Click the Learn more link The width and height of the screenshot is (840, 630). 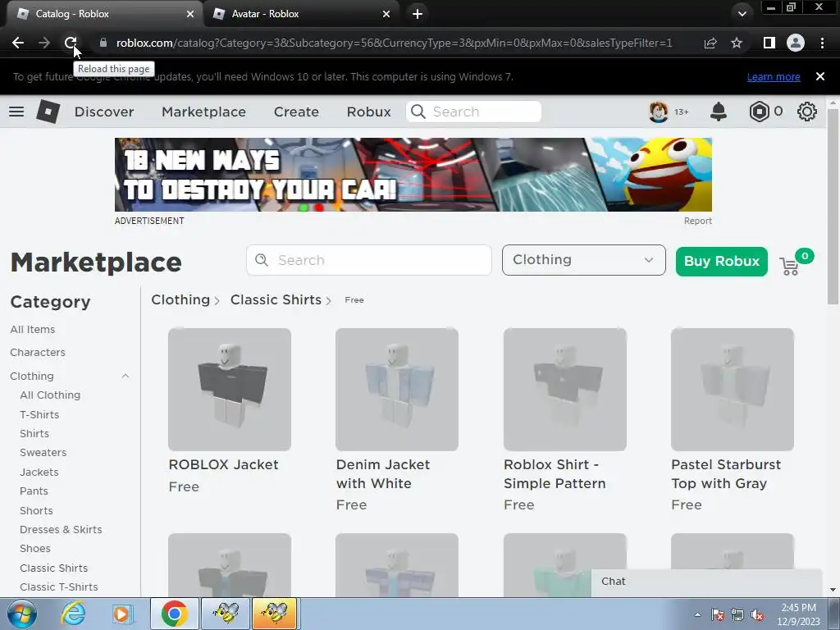(x=774, y=77)
